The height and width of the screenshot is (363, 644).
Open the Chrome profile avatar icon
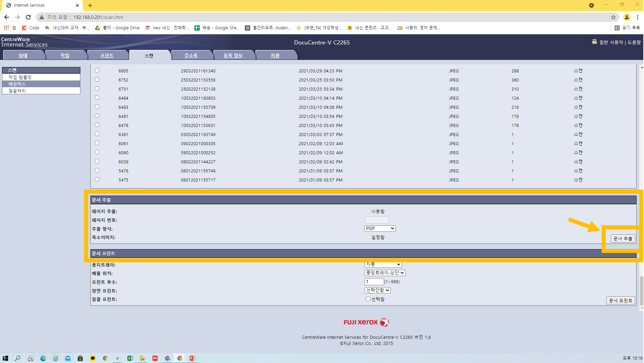coord(627,17)
